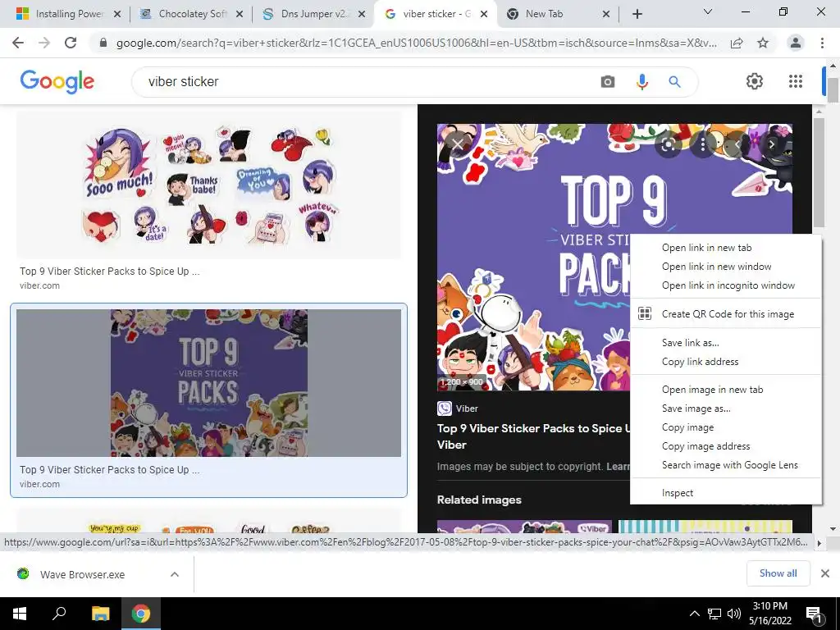Click the blue magnifier search icon
Image resolution: width=840 pixels, height=630 pixels.
point(674,82)
